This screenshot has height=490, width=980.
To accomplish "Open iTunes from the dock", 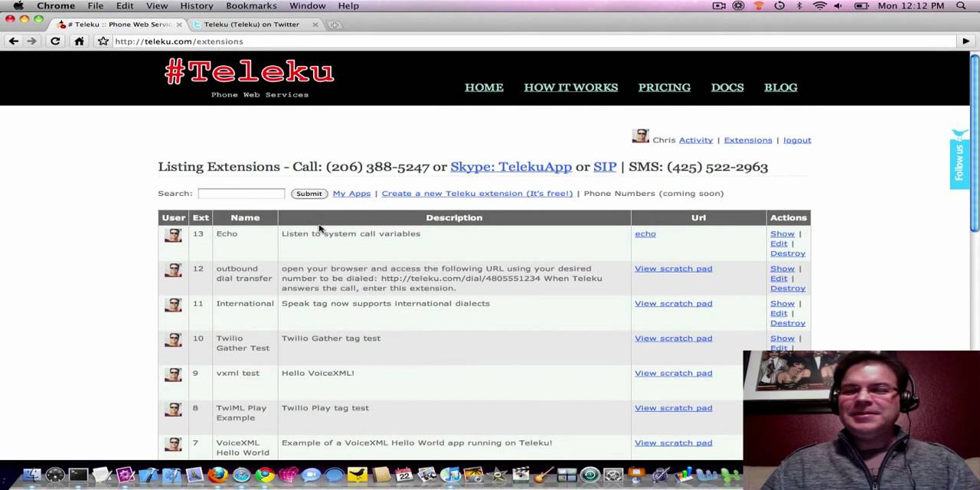I will coord(450,475).
